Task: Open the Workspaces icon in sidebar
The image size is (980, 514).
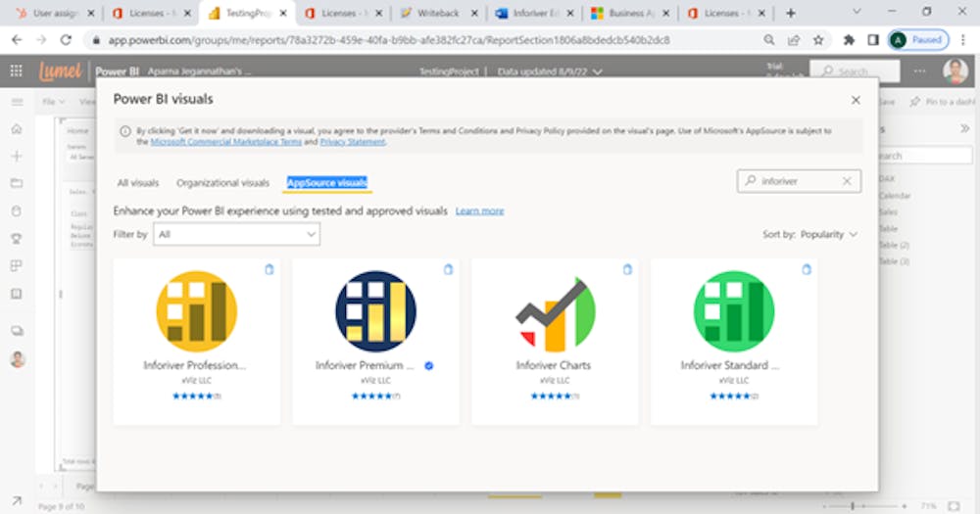Action: pos(17,330)
